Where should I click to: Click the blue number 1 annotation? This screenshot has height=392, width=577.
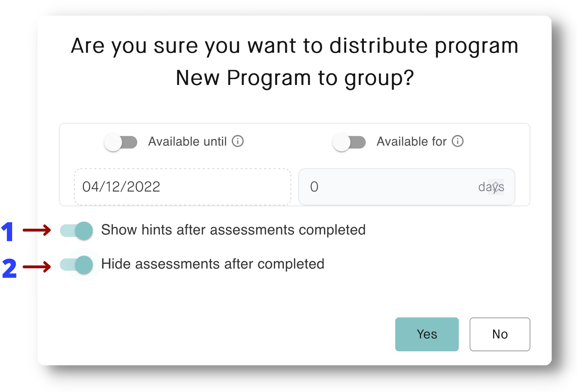(x=7, y=231)
